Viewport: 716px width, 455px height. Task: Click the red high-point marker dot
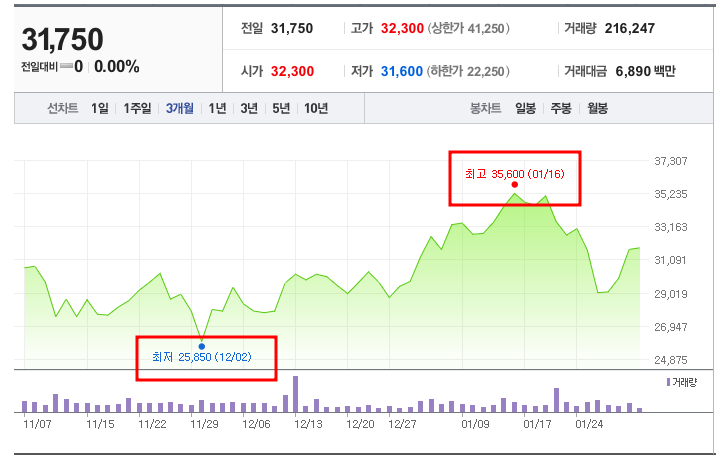(515, 185)
